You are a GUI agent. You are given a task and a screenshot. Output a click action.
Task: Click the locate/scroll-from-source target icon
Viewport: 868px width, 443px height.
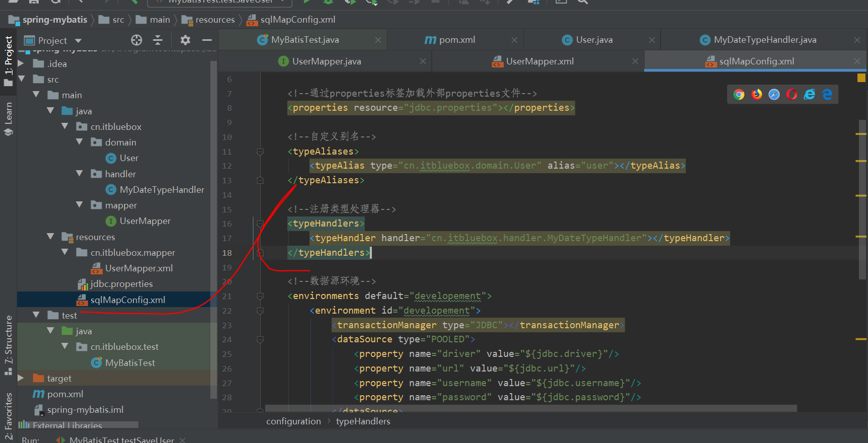coord(136,40)
